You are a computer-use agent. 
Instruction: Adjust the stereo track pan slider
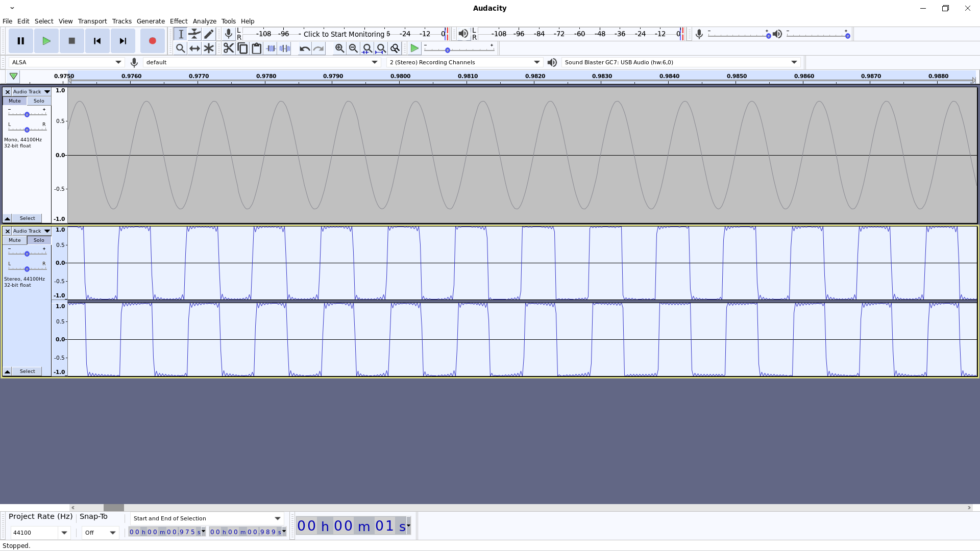click(x=27, y=269)
